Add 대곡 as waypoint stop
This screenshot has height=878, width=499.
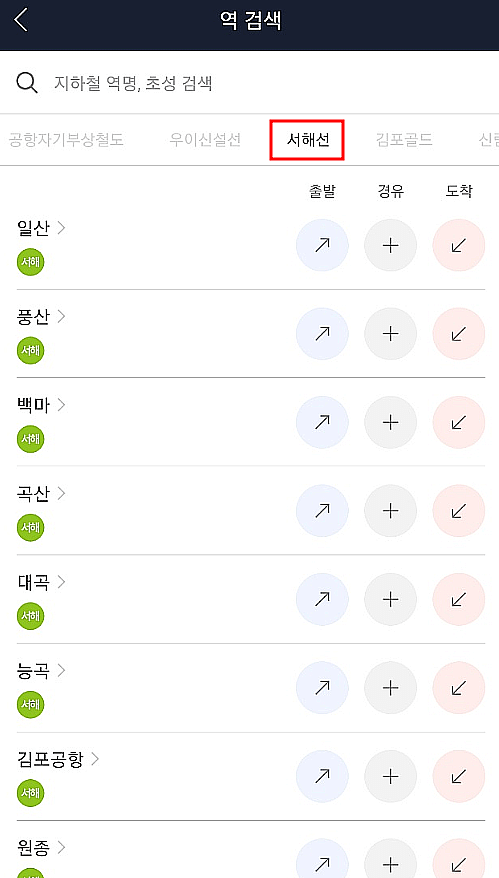390,599
